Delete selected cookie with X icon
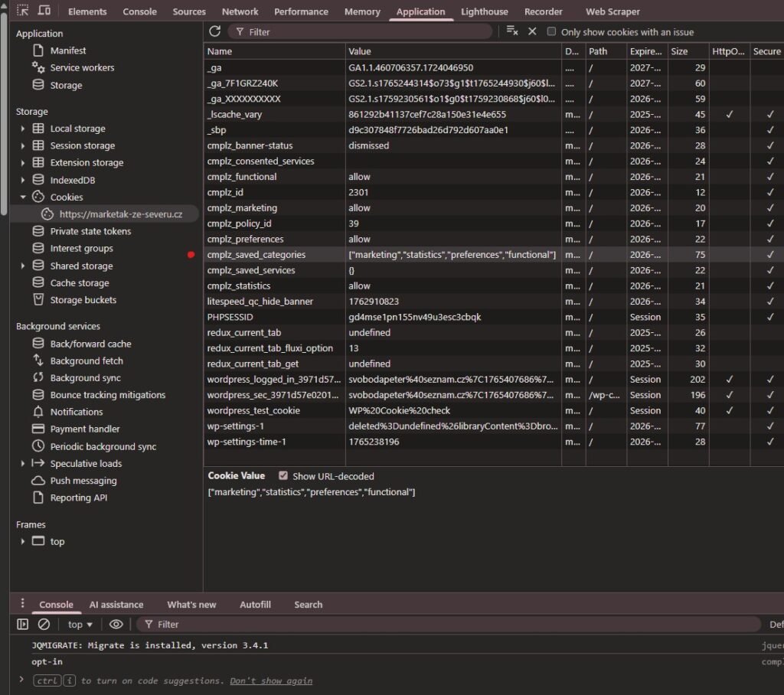The width and height of the screenshot is (784, 695). 532,31
